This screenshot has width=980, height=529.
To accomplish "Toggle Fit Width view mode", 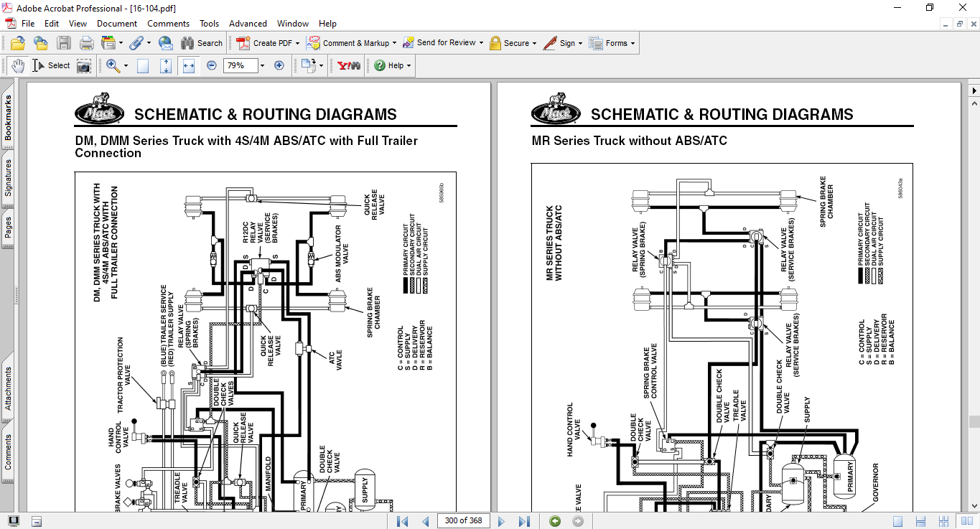I will [x=189, y=65].
